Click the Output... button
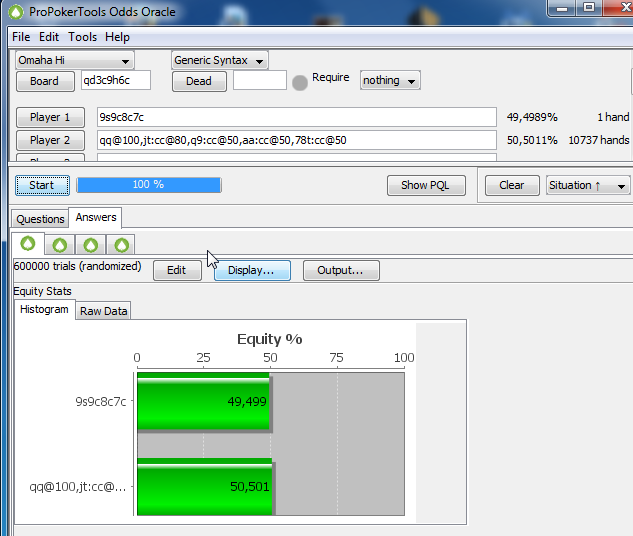The image size is (633, 536). tap(341, 270)
